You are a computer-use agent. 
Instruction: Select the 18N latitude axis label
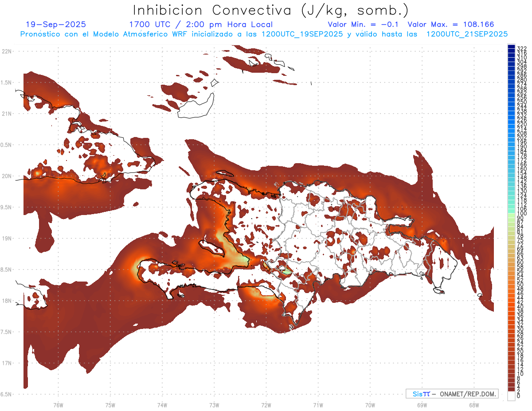pos(7,301)
